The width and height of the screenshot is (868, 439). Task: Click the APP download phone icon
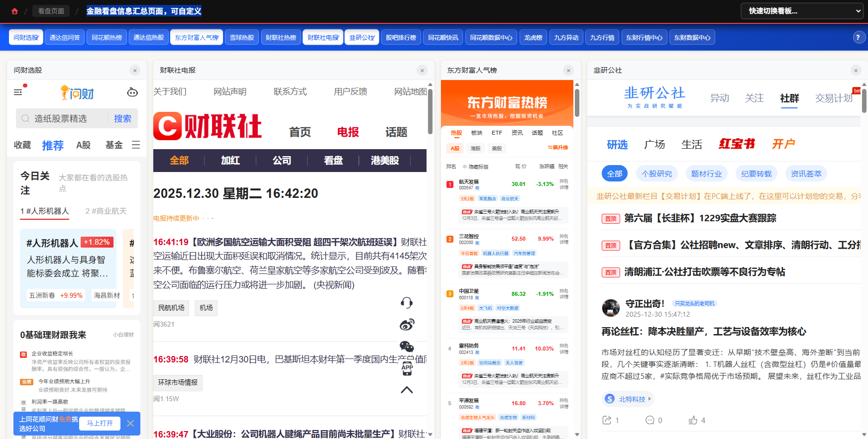pos(407,368)
